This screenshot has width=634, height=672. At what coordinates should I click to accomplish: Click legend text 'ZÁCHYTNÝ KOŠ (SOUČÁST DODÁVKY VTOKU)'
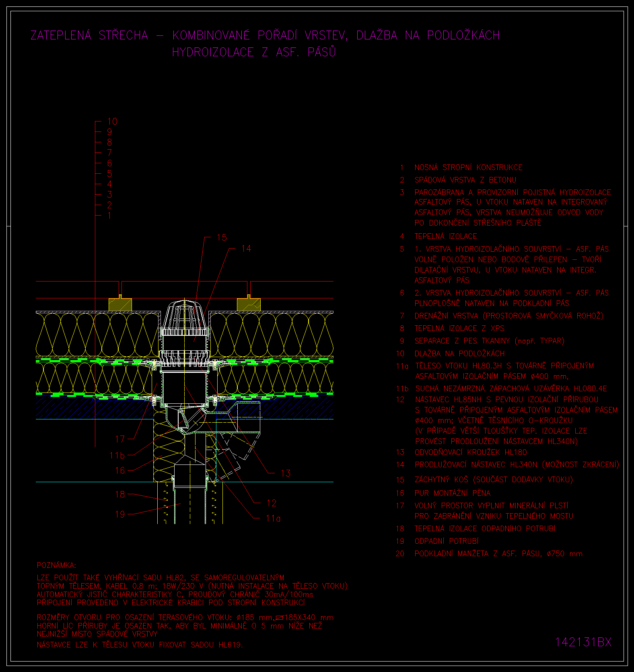point(494,479)
